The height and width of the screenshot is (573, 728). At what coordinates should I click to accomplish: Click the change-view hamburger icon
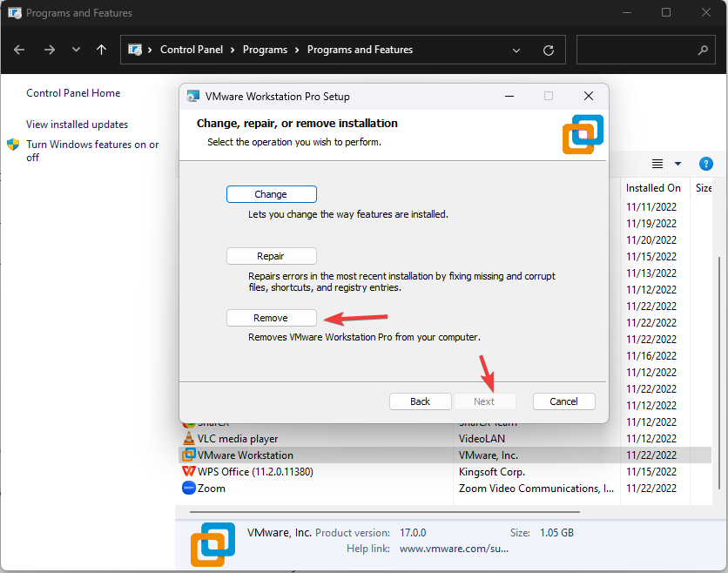pyautogui.click(x=657, y=164)
